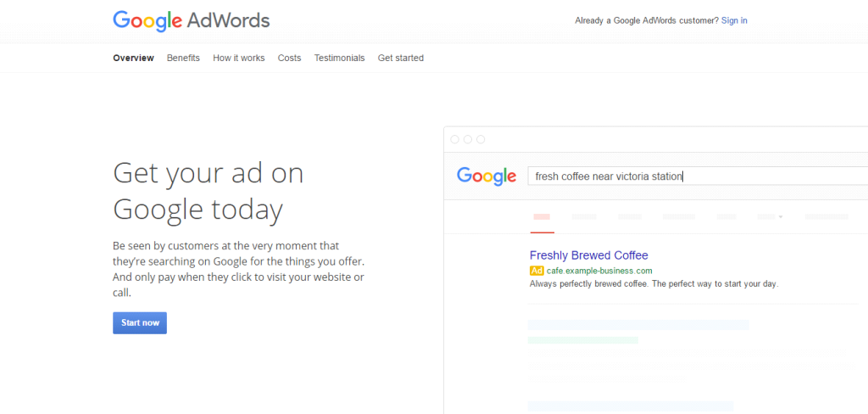Click middle circle in mock browser window
868x414 pixels.
tap(468, 139)
